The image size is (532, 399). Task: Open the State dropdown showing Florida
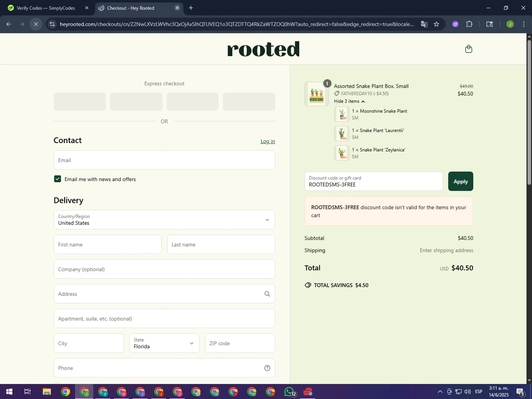tap(164, 343)
